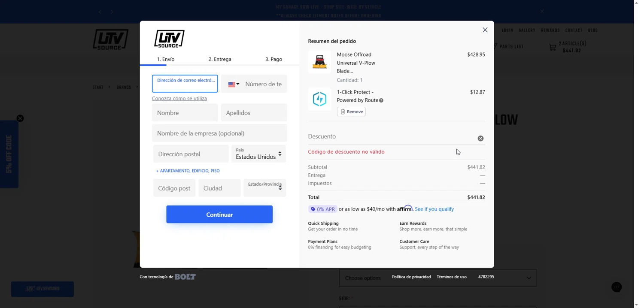Click the company name optional field

(219, 133)
